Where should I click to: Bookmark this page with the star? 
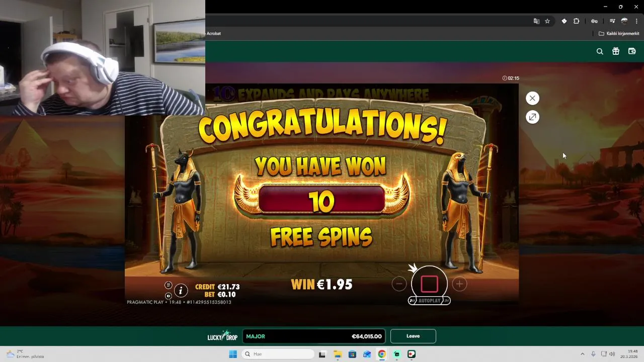[547, 21]
